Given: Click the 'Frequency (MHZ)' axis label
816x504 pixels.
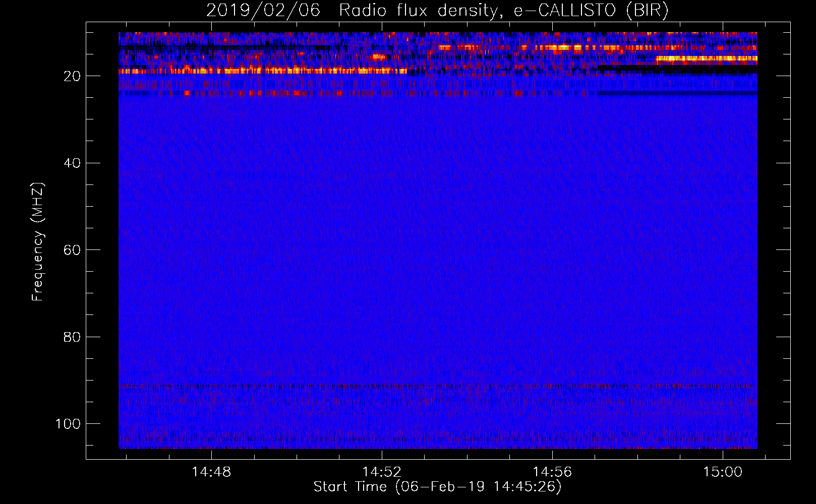Looking at the screenshot, I should point(38,242).
